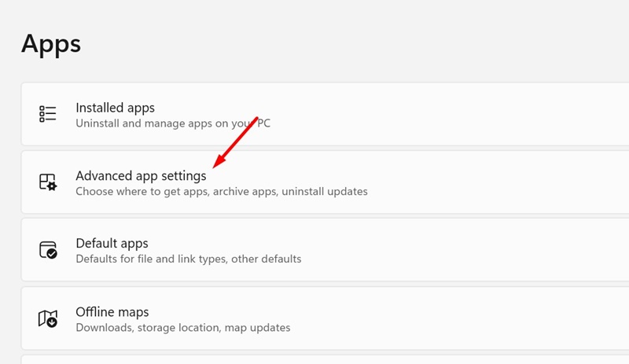Go to the Offline maps title
The width and height of the screenshot is (629, 364).
click(112, 311)
